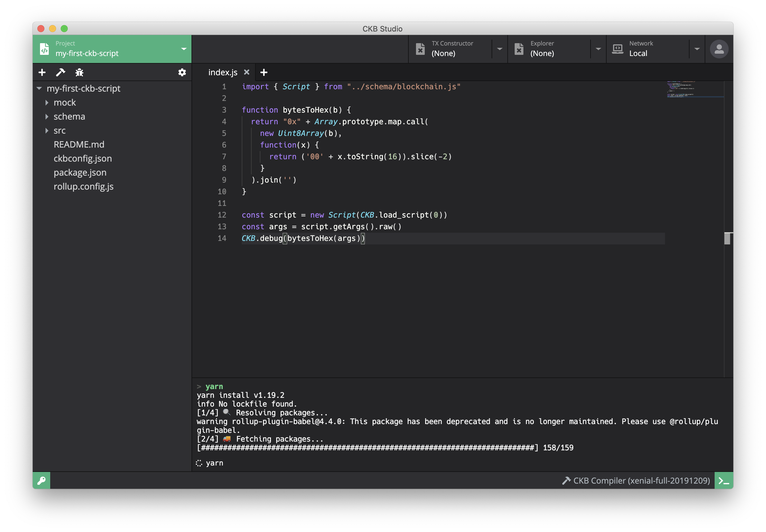
Task: Open the user account avatar
Action: [719, 49]
